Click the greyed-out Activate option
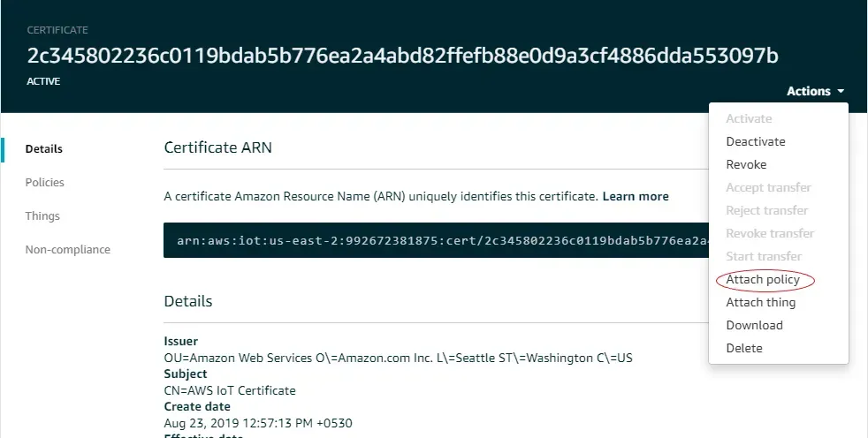 [749, 119]
